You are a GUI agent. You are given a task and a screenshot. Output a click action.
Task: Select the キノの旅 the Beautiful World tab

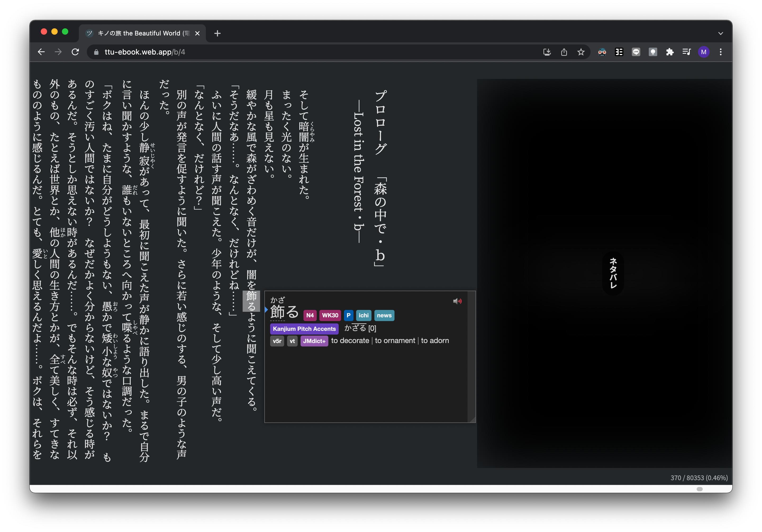point(142,33)
